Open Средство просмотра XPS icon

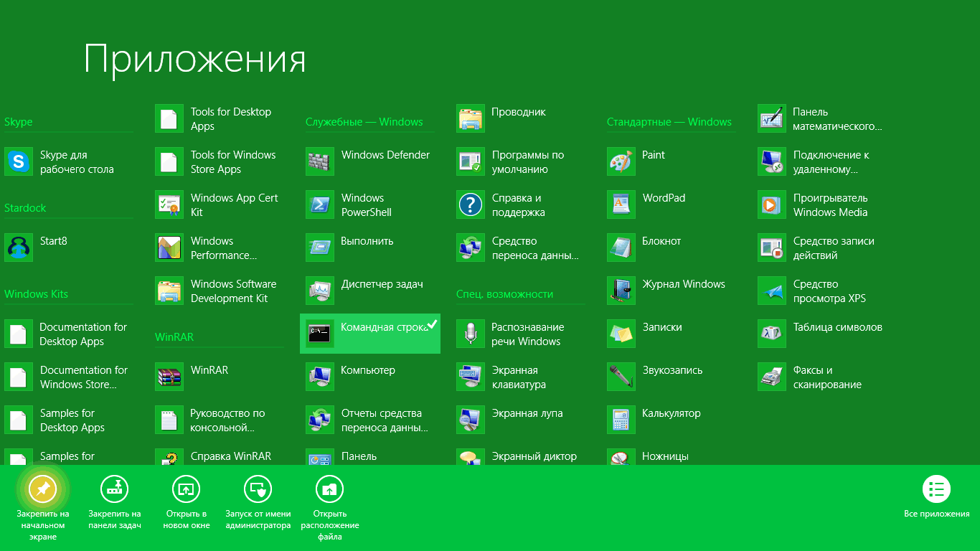click(x=772, y=291)
